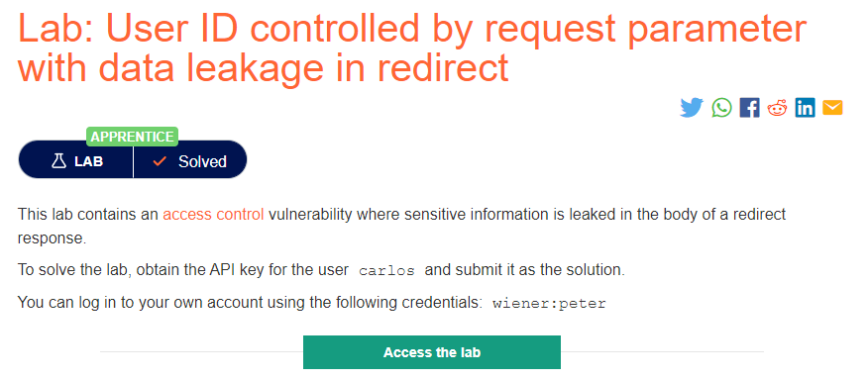Select the APPRENTICE difficulty badge
Image resolution: width=868 pixels, height=380 pixels.
pyautogui.click(x=132, y=137)
